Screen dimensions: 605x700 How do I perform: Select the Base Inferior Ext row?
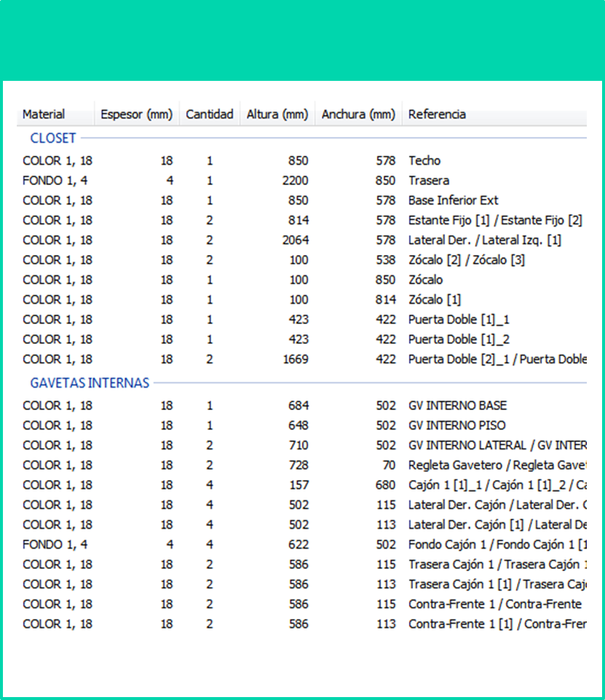301,200
